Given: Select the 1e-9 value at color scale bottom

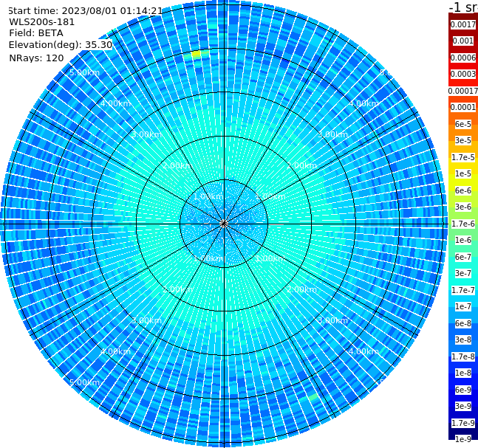Looking at the screenshot, I should [x=463, y=439].
